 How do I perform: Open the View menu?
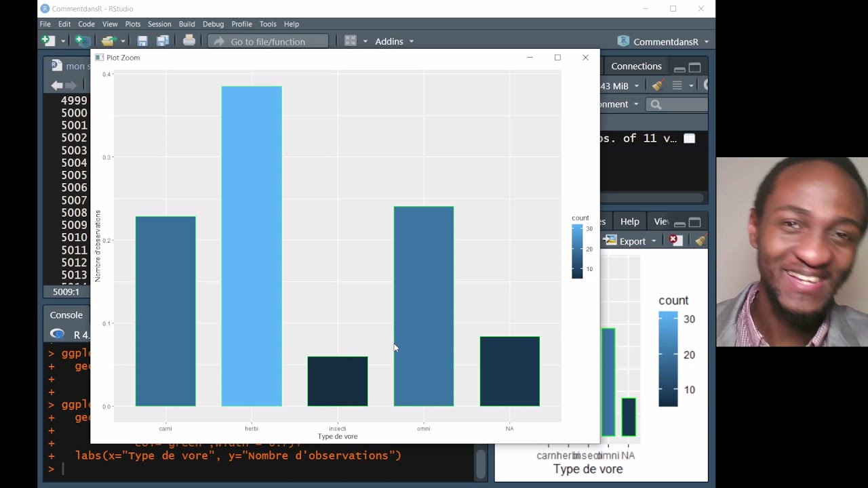pyautogui.click(x=110, y=24)
